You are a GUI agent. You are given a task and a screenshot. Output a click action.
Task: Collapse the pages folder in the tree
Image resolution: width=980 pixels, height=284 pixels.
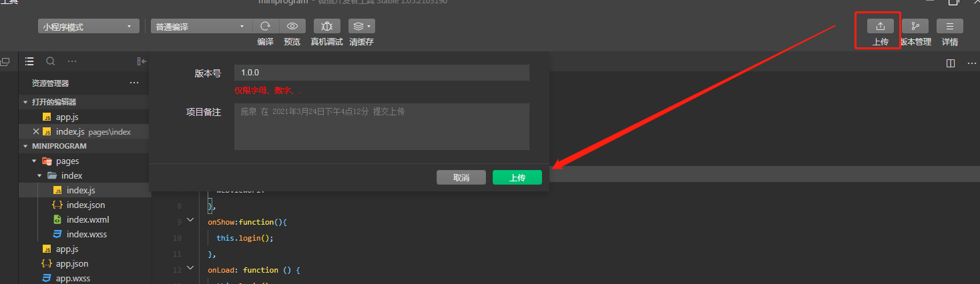tap(34, 161)
